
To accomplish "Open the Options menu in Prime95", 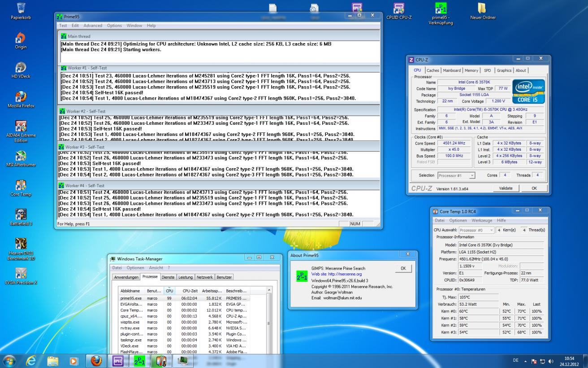I will pyautogui.click(x=114, y=26).
